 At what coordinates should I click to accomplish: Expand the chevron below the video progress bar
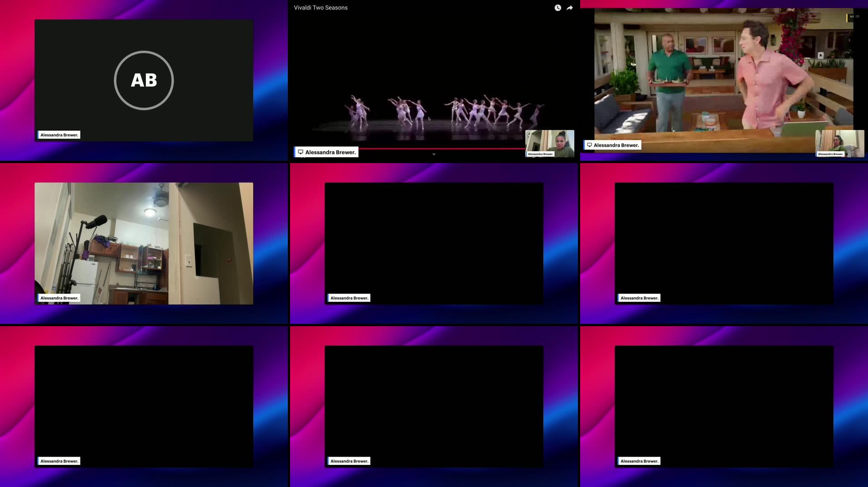[x=434, y=154]
